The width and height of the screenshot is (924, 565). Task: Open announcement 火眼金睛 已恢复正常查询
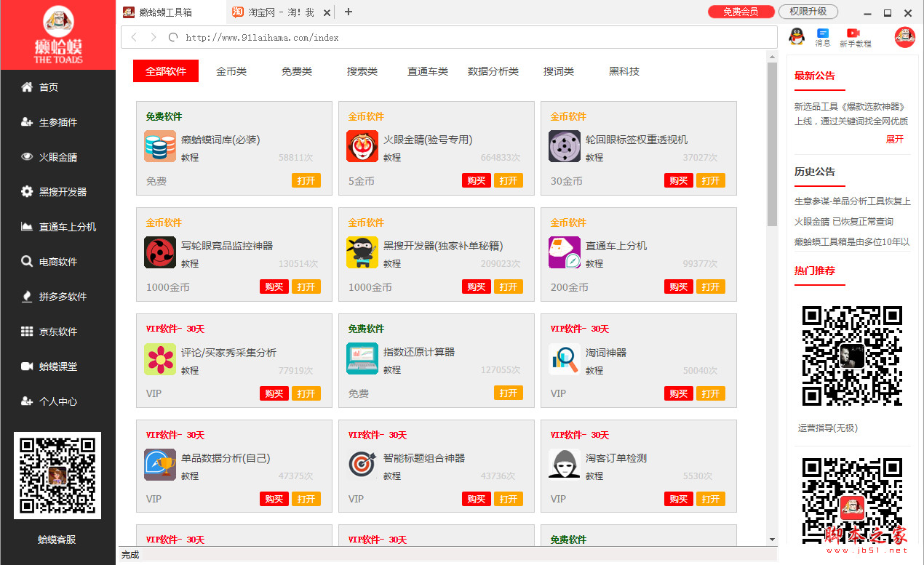844,222
